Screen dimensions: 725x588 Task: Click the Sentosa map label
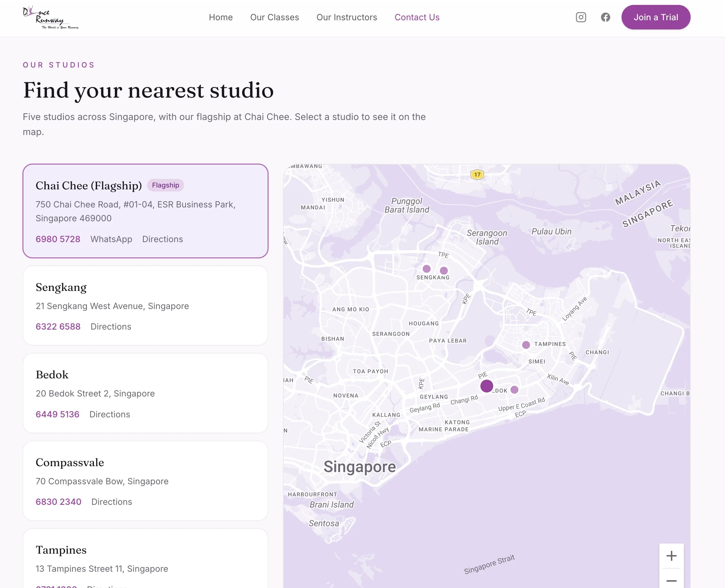coord(324,523)
